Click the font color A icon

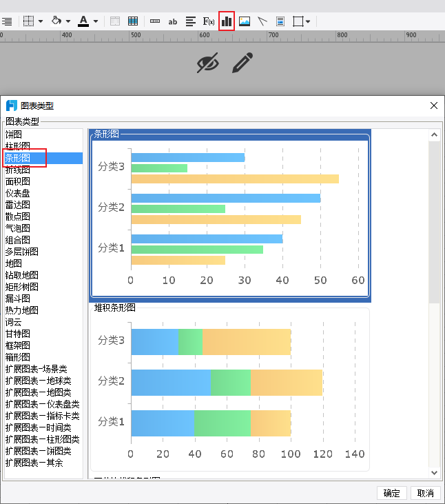[83, 21]
